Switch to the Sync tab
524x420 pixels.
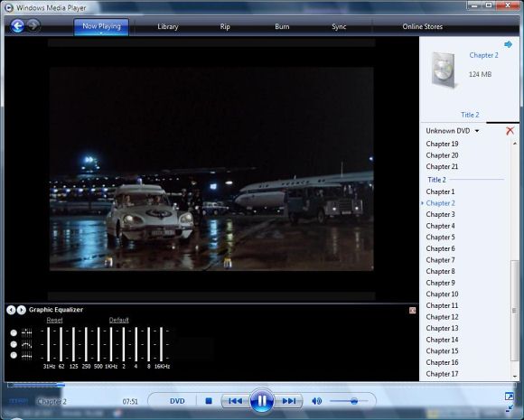339,27
